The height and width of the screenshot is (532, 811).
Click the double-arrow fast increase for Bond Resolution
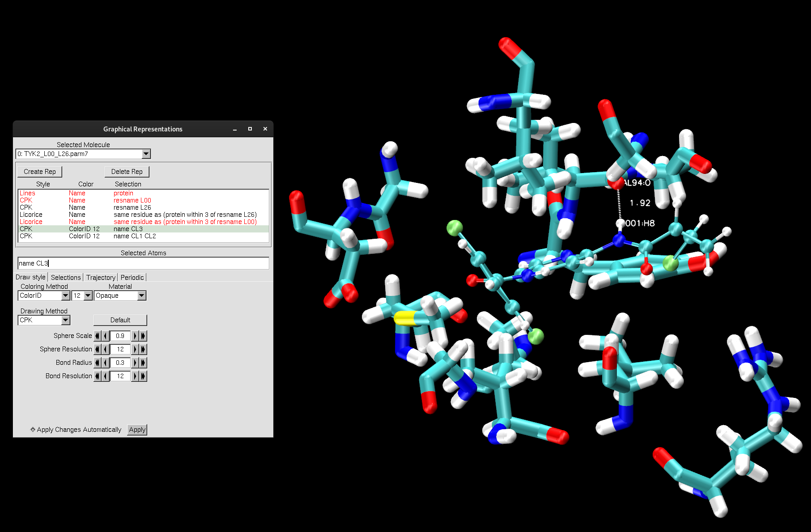143,376
